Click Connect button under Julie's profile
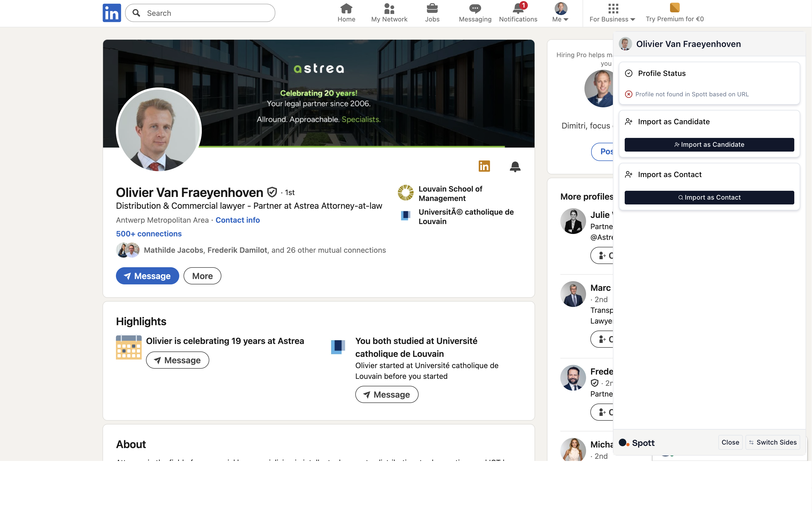 tap(602, 255)
